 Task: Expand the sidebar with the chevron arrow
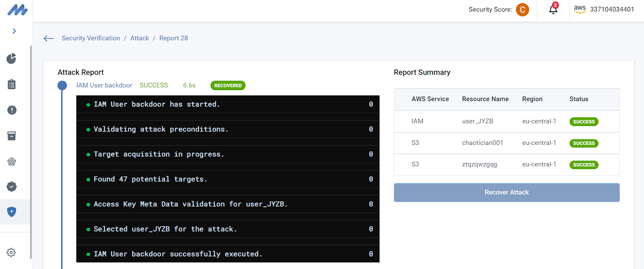pos(14,31)
